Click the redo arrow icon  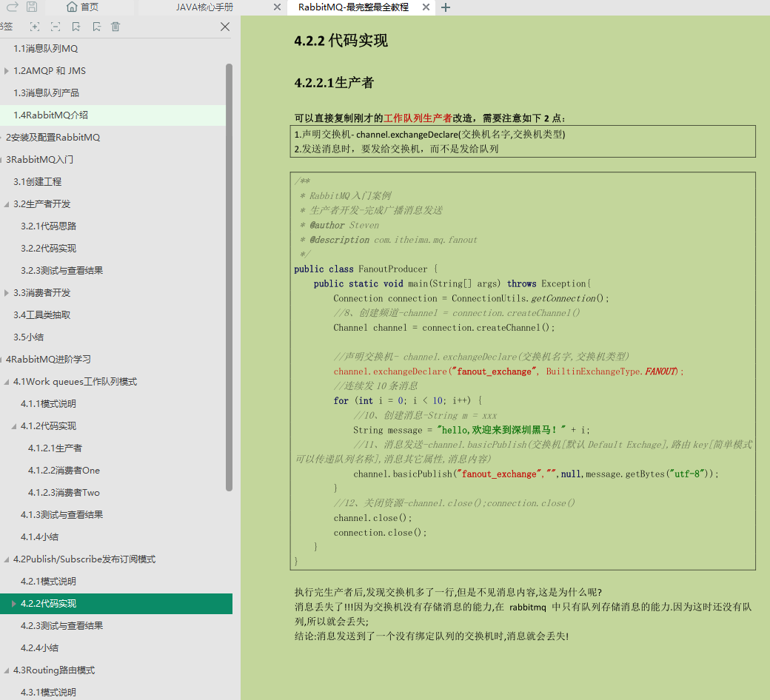13,7
